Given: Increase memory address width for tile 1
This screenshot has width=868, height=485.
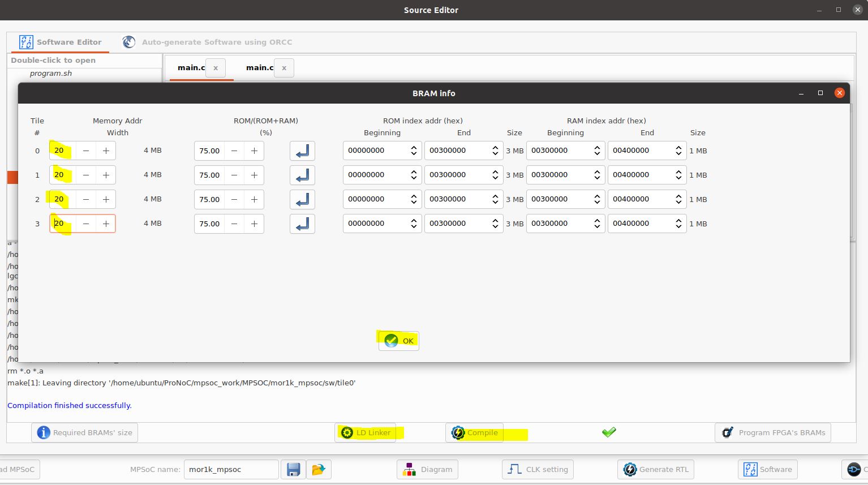Looking at the screenshot, I should click(x=106, y=175).
